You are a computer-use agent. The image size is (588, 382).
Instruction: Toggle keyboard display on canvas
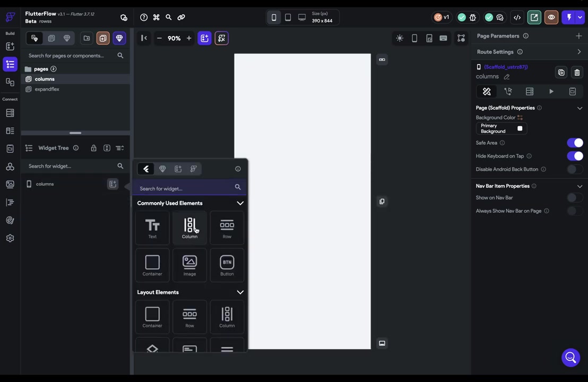[x=443, y=38]
